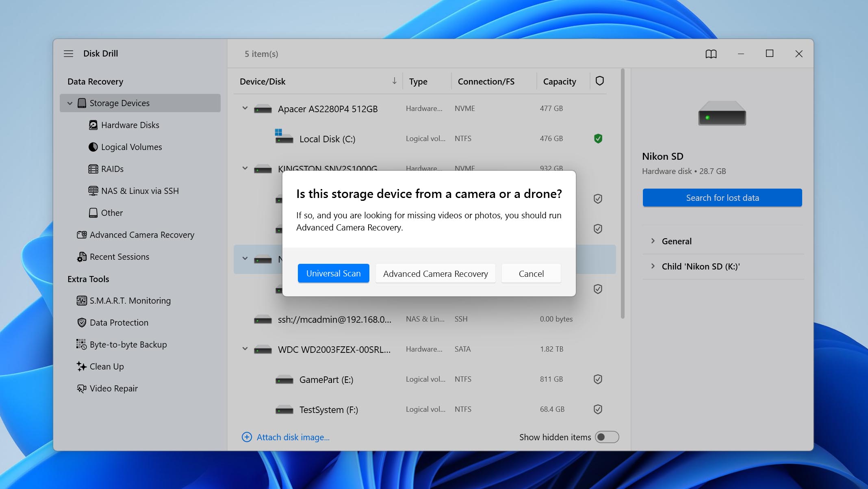Open Logical Volumes section
The width and height of the screenshot is (868, 489).
131,147
